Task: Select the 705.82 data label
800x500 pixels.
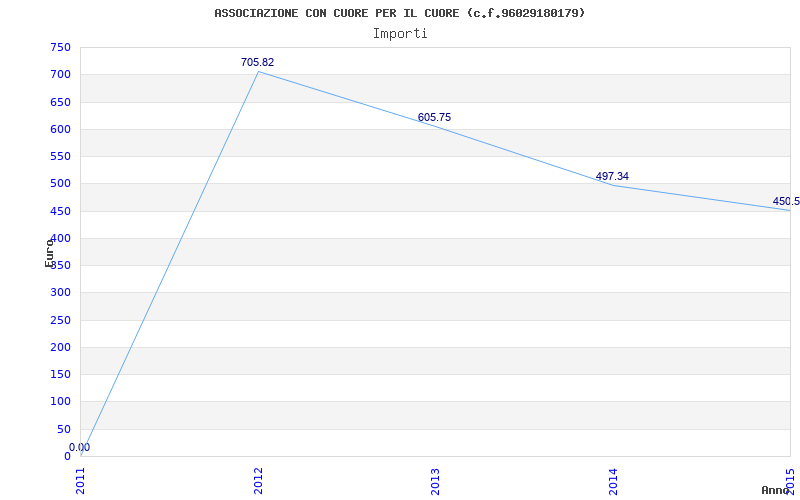Action: pos(258,62)
